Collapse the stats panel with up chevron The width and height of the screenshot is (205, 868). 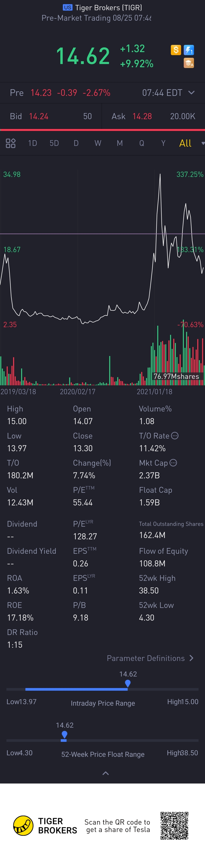pyautogui.click(x=105, y=773)
